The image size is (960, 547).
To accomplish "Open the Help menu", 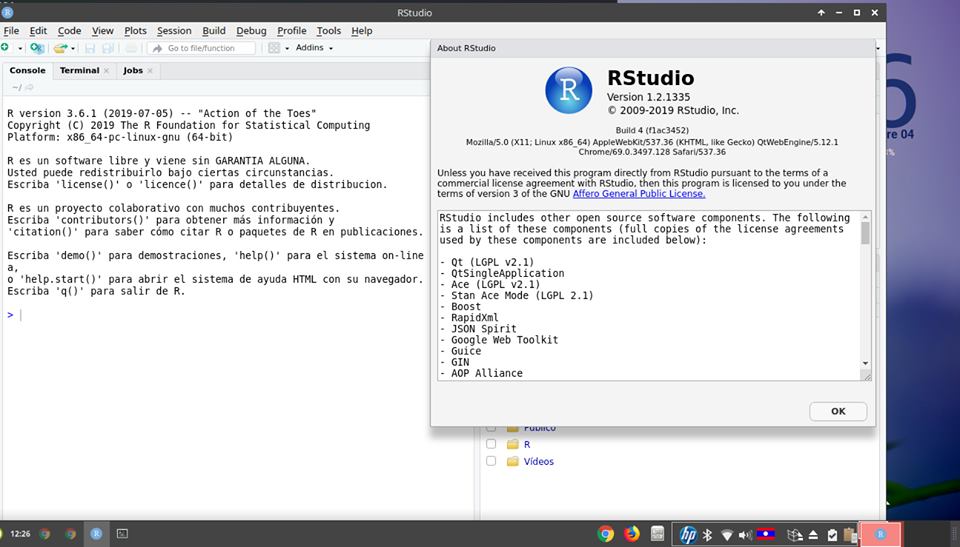I will (361, 31).
